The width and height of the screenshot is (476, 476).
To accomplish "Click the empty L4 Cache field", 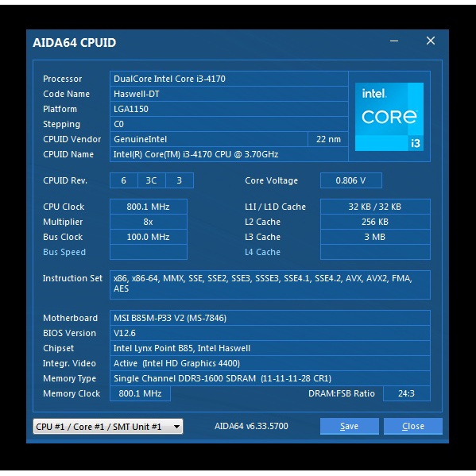I will click(x=375, y=252).
